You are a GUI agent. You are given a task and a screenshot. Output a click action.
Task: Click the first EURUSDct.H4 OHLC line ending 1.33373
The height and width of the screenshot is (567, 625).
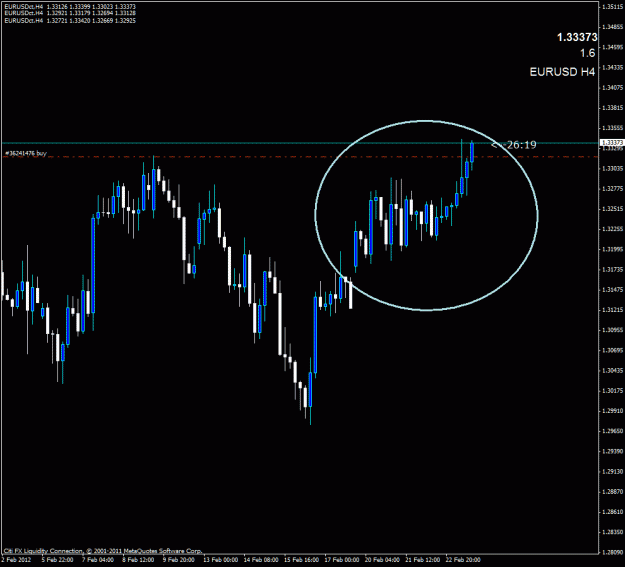click(70, 7)
